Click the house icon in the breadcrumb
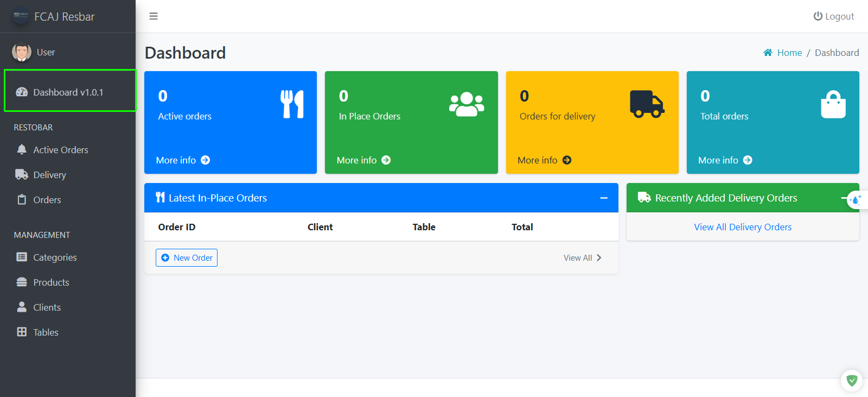The image size is (868, 397). [x=768, y=53]
